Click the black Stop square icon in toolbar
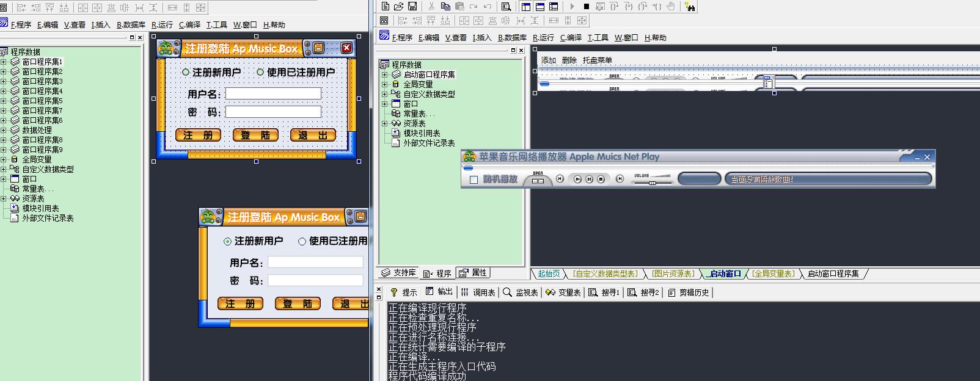 [586, 6]
